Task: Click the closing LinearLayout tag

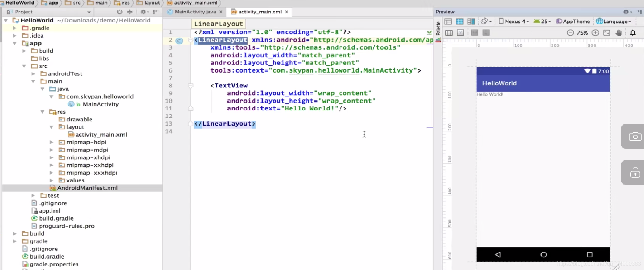Action: (225, 124)
